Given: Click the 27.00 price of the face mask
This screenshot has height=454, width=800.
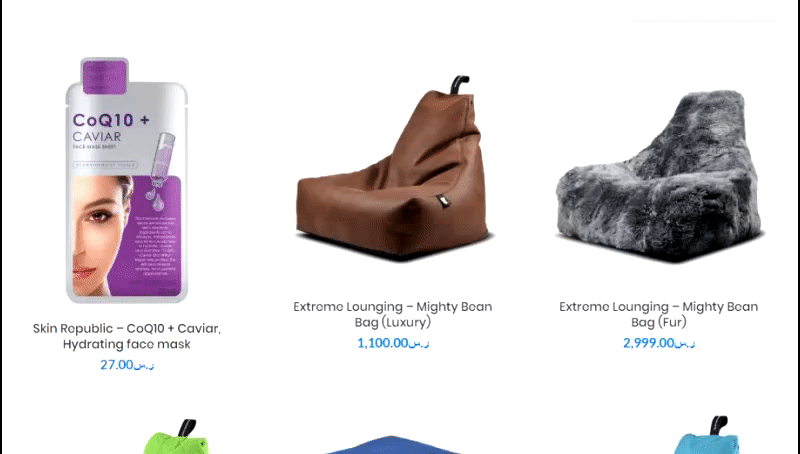Looking at the screenshot, I should [127, 365].
